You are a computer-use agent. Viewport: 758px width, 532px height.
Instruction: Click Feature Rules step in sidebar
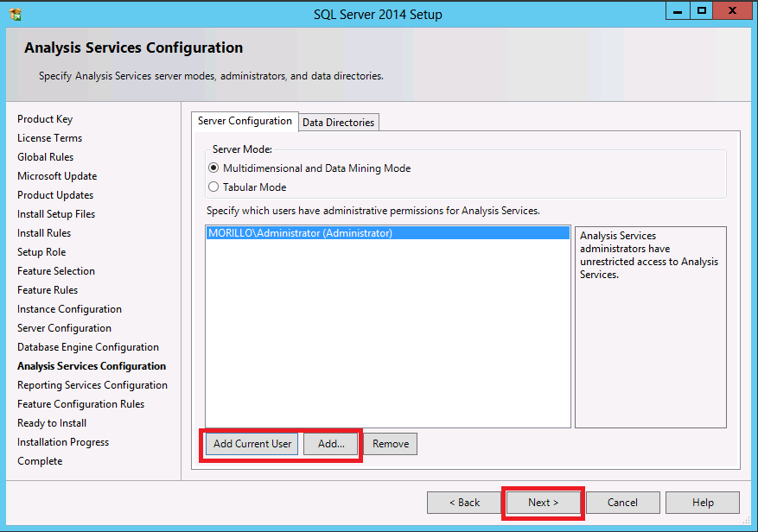click(48, 290)
